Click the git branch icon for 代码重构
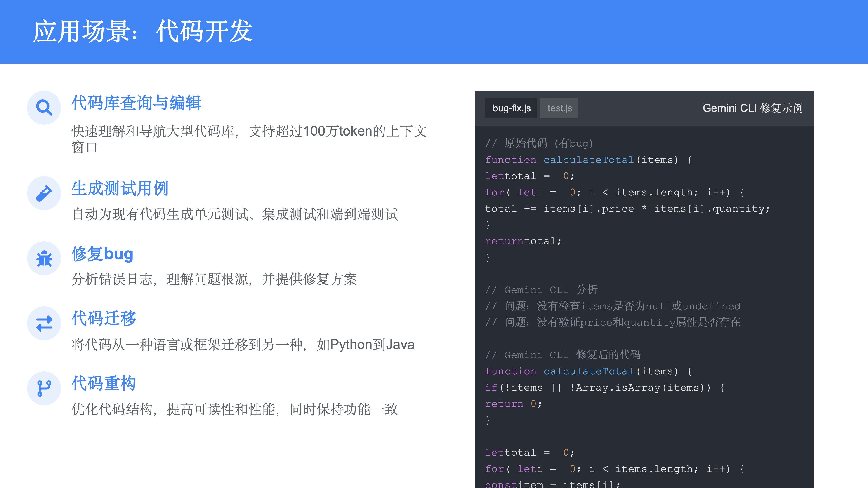868x488 pixels. tap(44, 388)
